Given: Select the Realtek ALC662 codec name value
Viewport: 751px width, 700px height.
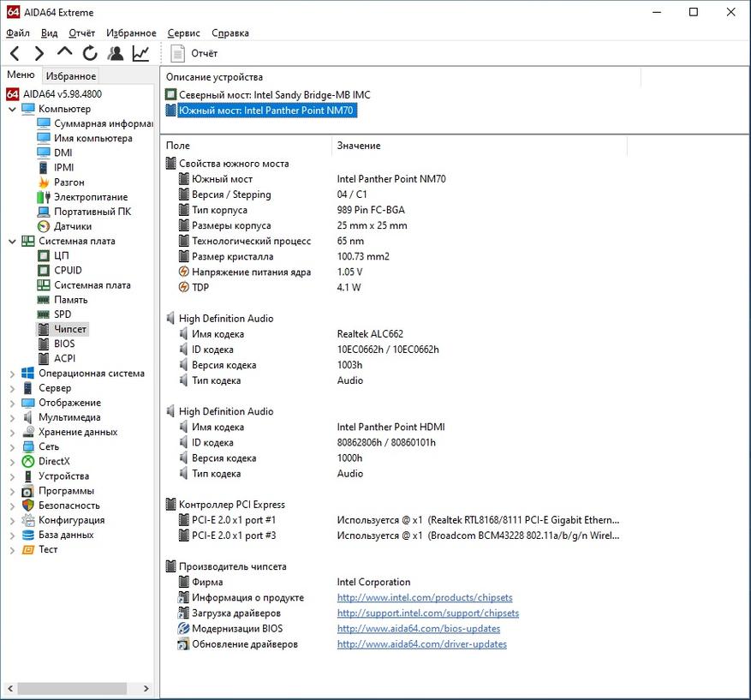Looking at the screenshot, I should pos(370,334).
